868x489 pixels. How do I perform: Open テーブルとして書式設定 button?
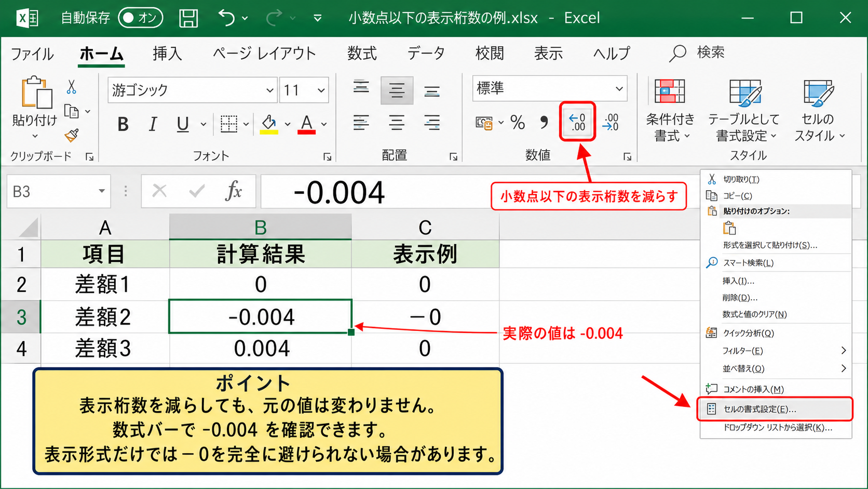[x=743, y=110]
